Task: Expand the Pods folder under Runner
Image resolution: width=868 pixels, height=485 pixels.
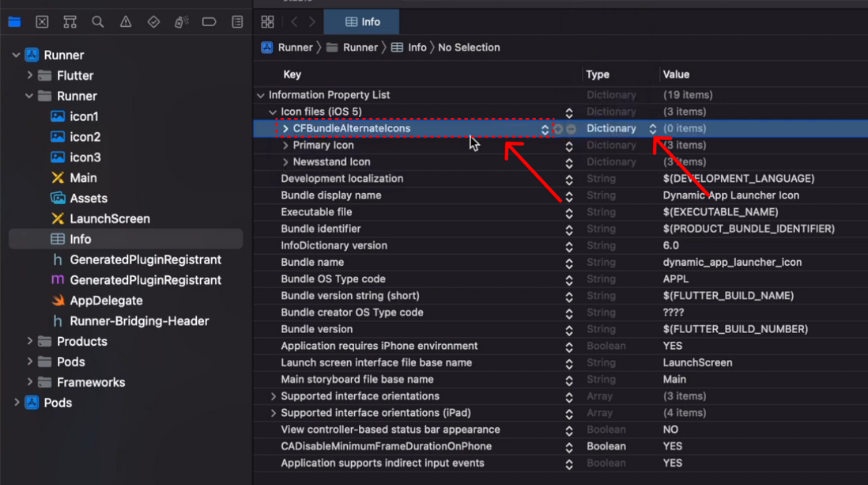Action: [x=29, y=362]
